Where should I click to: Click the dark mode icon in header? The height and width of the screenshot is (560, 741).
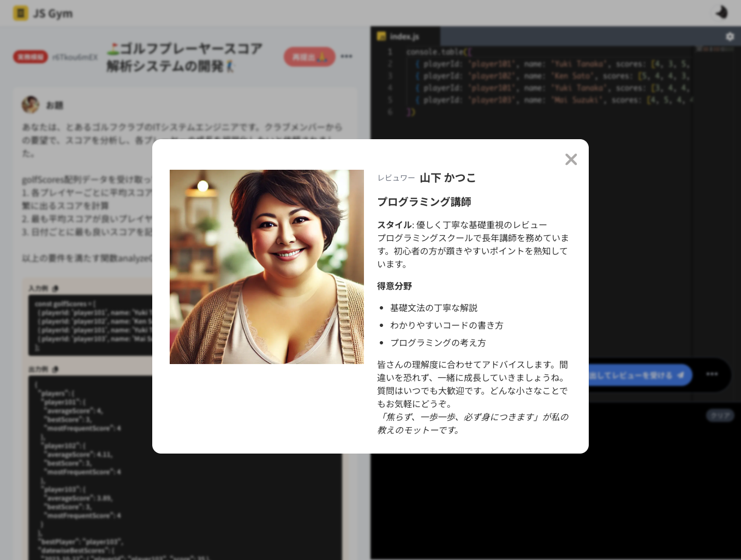click(x=721, y=13)
